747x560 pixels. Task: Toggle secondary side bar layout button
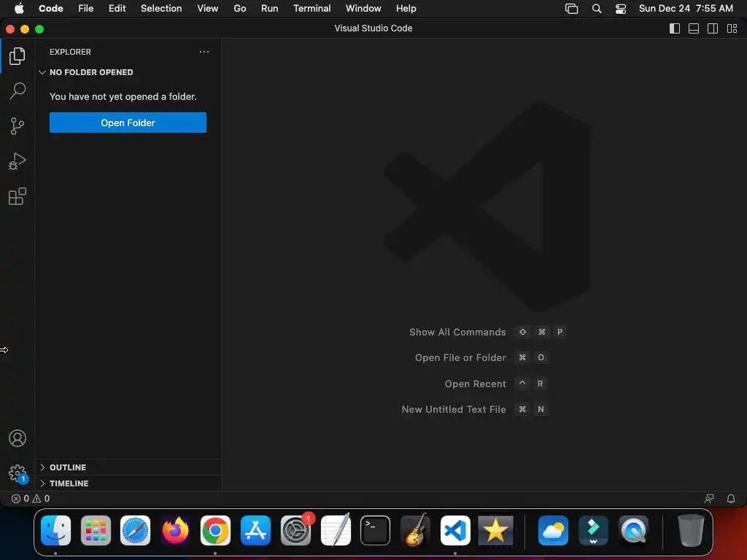(x=713, y=28)
